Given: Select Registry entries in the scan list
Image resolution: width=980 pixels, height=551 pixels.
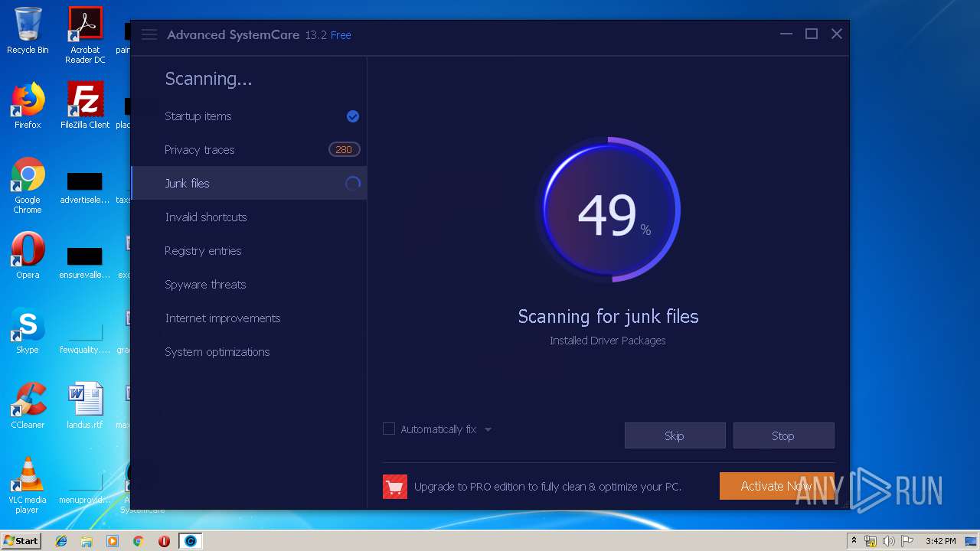Looking at the screenshot, I should coord(249,251).
